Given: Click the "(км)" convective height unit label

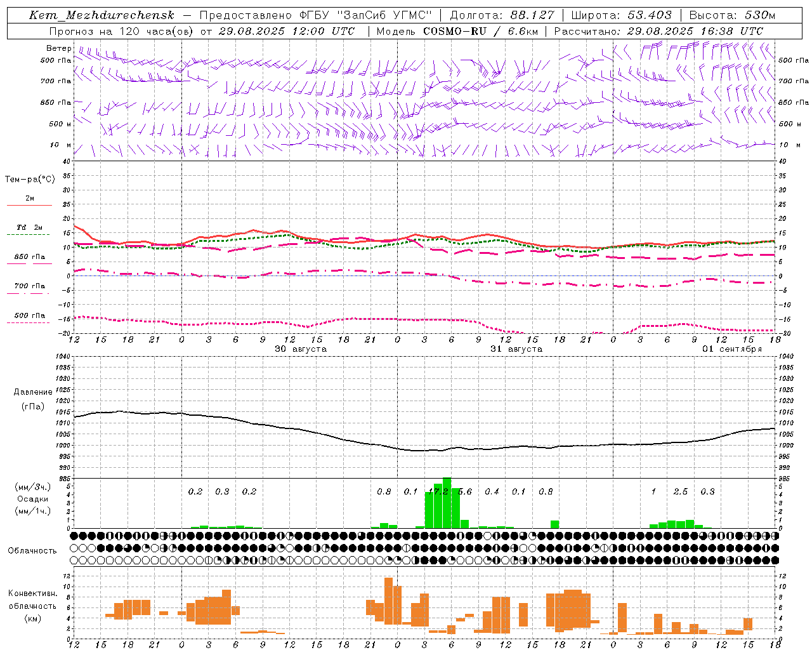Looking at the screenshot, I should point(32,618).
